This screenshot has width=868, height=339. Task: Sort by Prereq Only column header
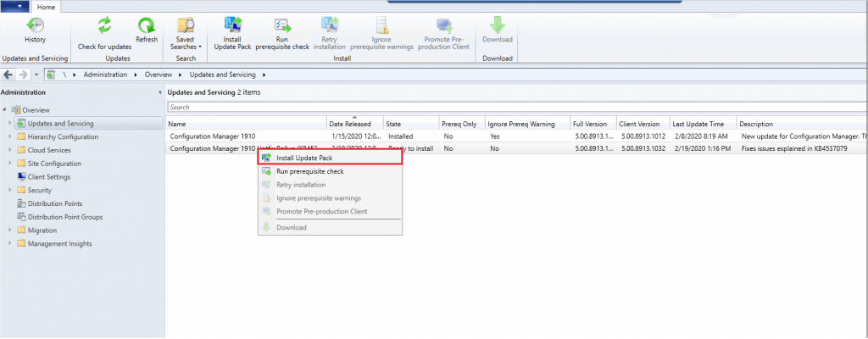[462, 124]
